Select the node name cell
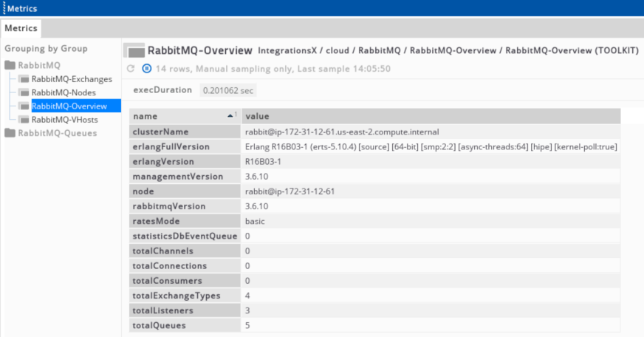This screenshot has height=337, width=644. [185, 191]
